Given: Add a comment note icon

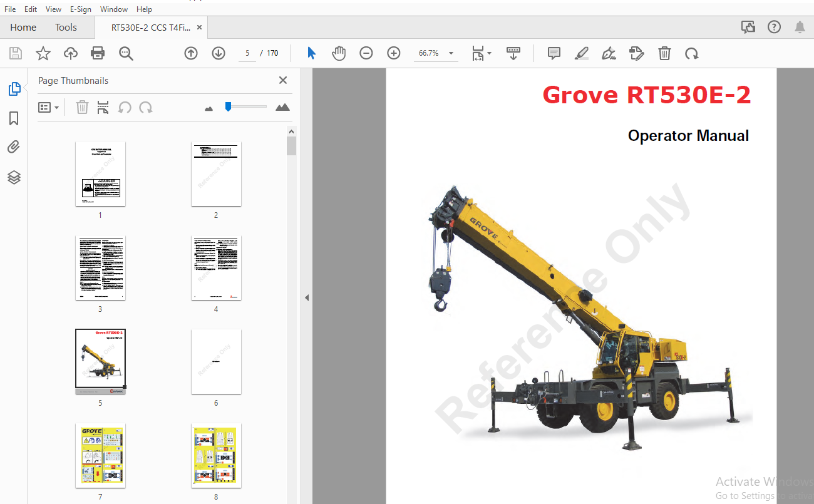Looking at the screenshot, I should (x=554, y=53).
